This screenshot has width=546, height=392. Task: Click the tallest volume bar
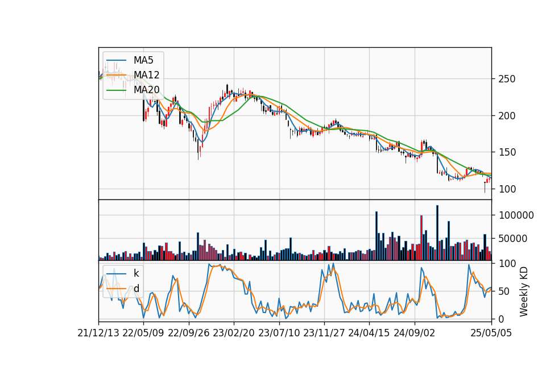437,233
